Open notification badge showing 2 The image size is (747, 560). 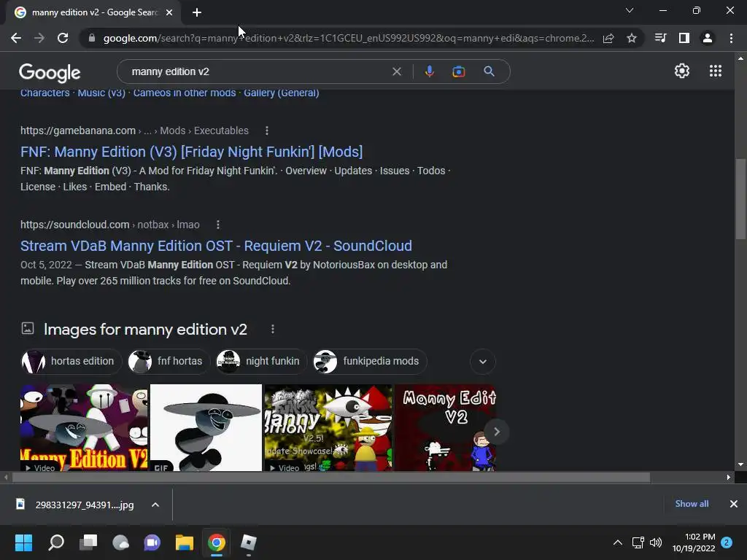pos(727,542)
